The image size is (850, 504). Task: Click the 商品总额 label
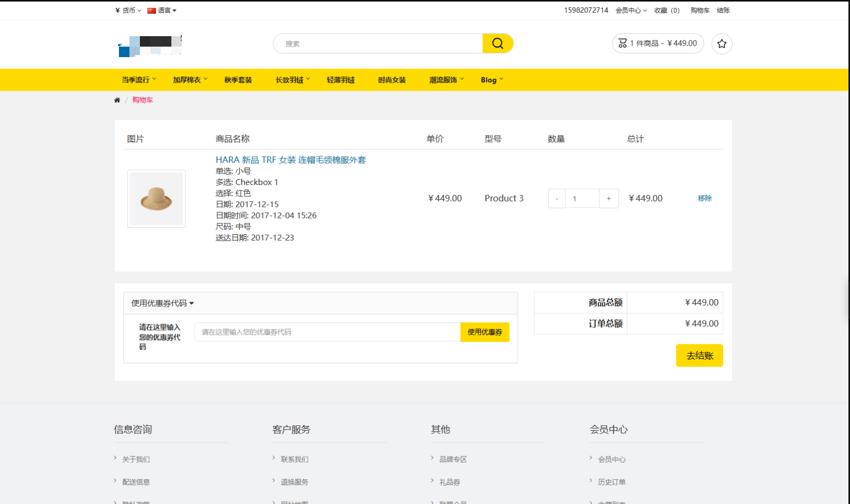(x=605, y=303)
